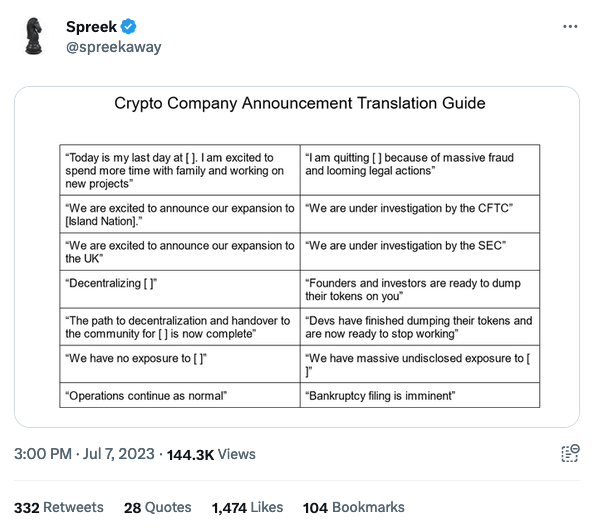The image size is (594, 530).
Task: Click the "Operations continue as normal" table cell
Action: pos(180,395)
